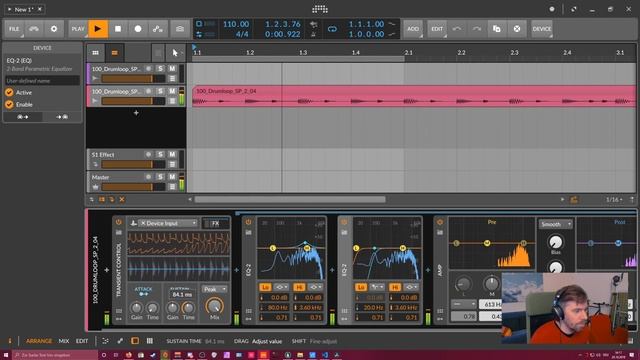Open the Smooth dropdown in Amp device
Image resolution: width=640 pixels, height=360 pixels.
pyautogui.click(x=556, y=224)
